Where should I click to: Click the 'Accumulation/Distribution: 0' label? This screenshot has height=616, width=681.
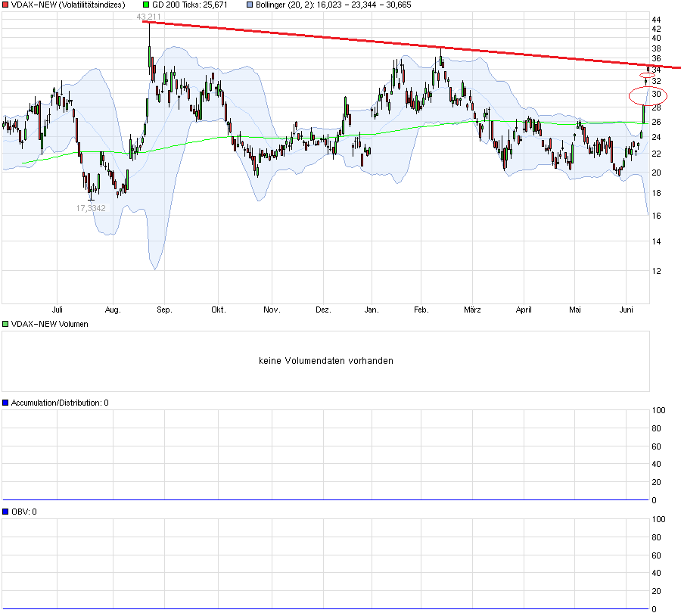[x=60, y=403]
